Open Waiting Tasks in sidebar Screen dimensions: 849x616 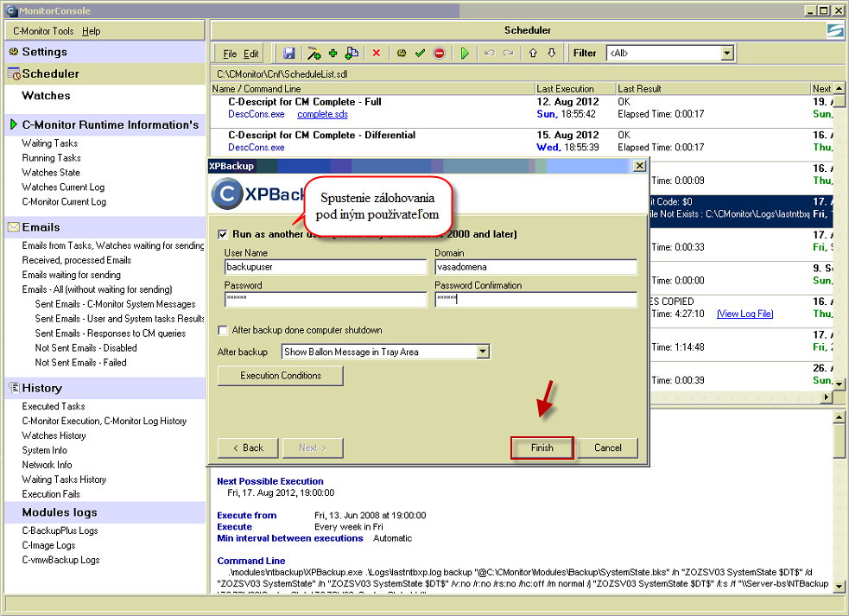click(x=50, y=143)
